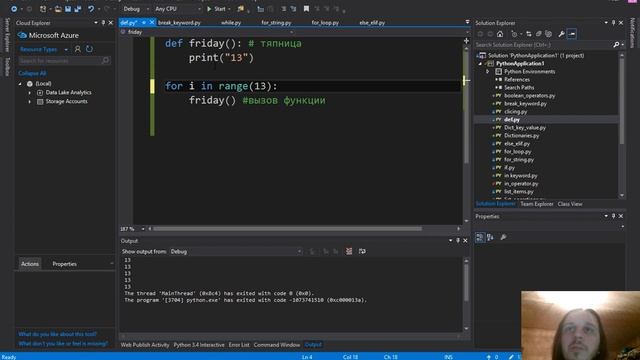This screenshot has width=640, height=360.
Task: Expand the Python Environments node
Action: click(487, 71)
